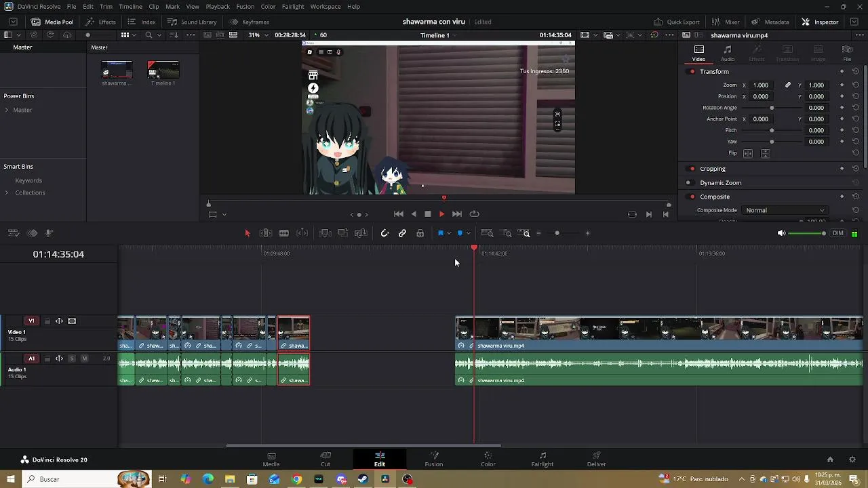868x488 pixels.
Task: Open the flag color dropdown arrow
Action: [x=449, y=233]
